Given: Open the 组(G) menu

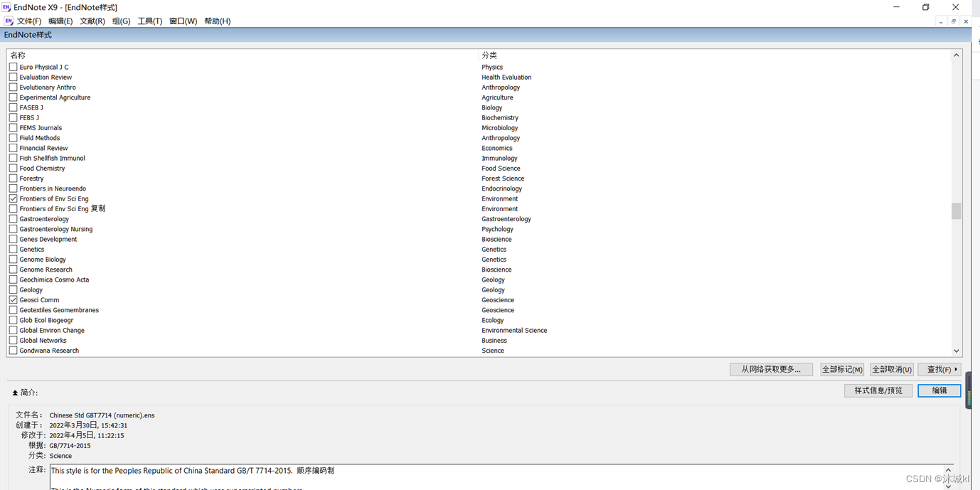Looking at the screenshot, I should tap(121, 21).
